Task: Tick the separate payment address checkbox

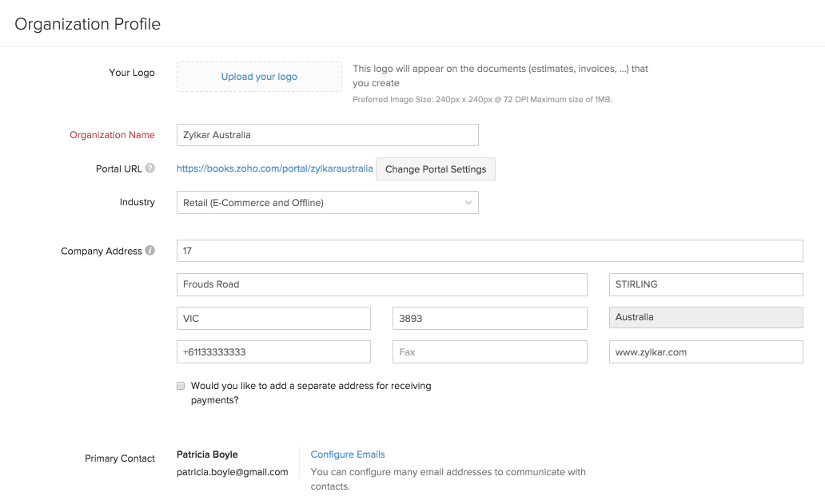Action: click(181, 386)
